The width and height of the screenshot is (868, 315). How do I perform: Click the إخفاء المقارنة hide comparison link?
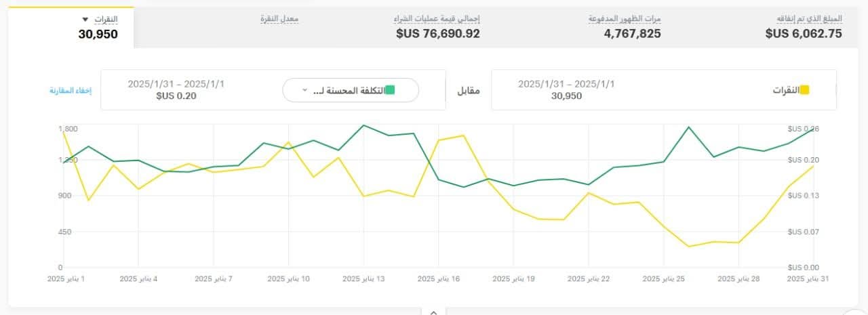(70, 91)
